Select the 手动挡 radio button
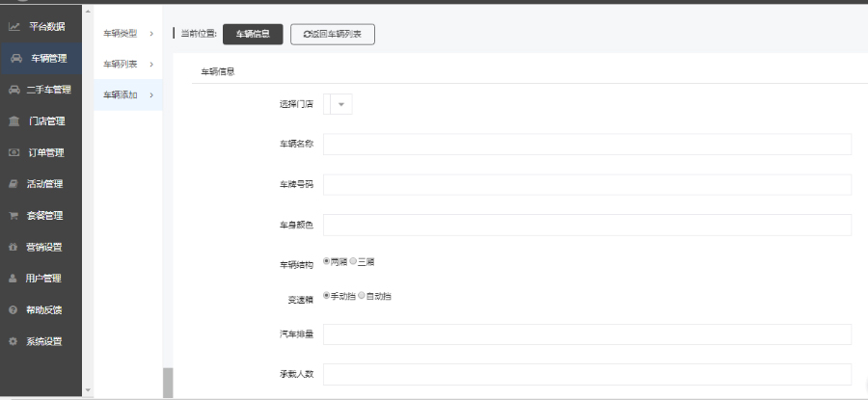Viewport: 868px width, 400px height. (x=327, y=296)
